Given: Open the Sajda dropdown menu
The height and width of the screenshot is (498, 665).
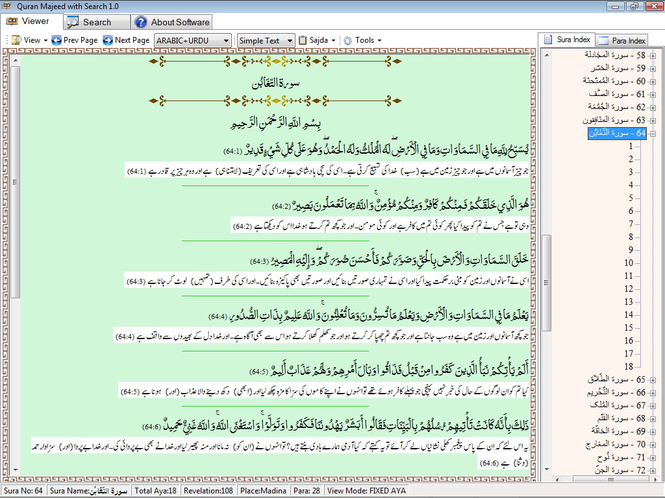Looking at the screenshot, I should pos(317,40).
